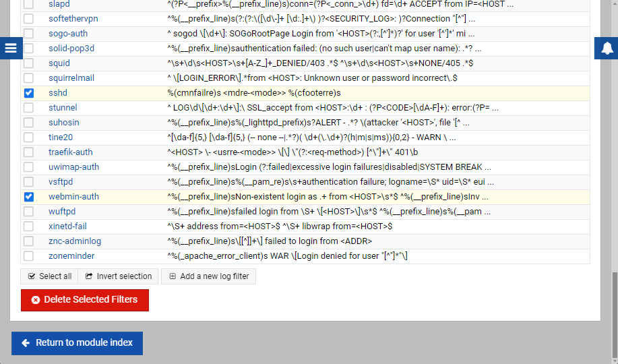Click the stunnel regex 'SSL_accept from' text
The height and width of the screenshot is (364, 618).
(282, 108)
